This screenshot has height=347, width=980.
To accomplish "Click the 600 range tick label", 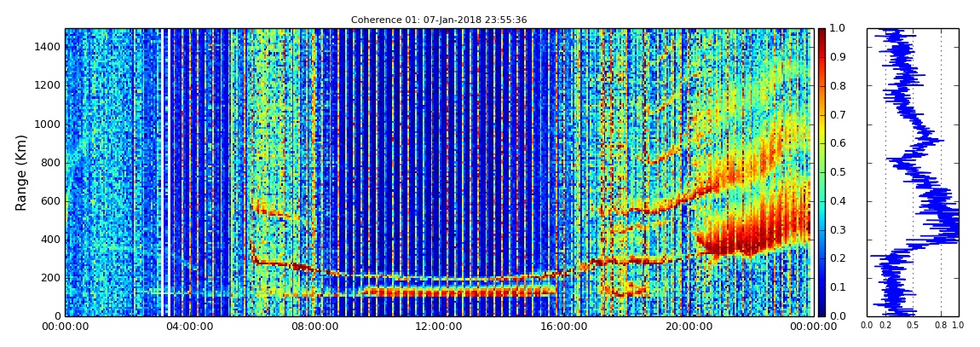I will (x=50, y=201).
